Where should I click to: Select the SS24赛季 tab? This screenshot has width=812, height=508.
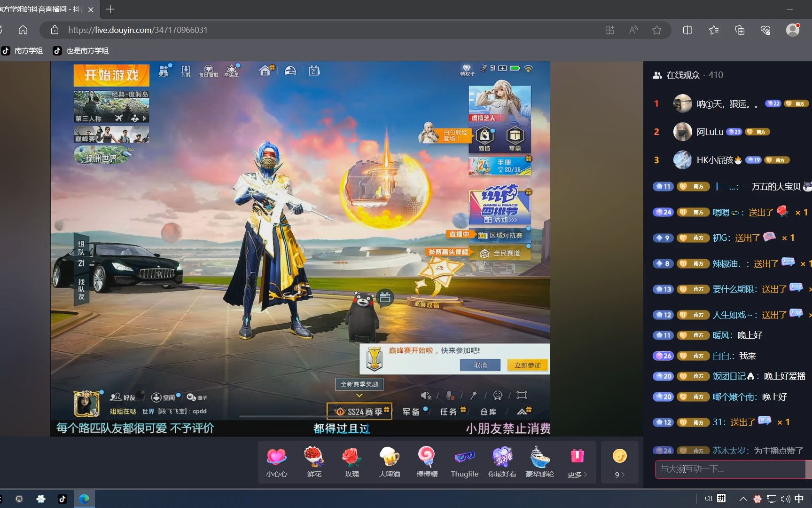pos(360,412)
